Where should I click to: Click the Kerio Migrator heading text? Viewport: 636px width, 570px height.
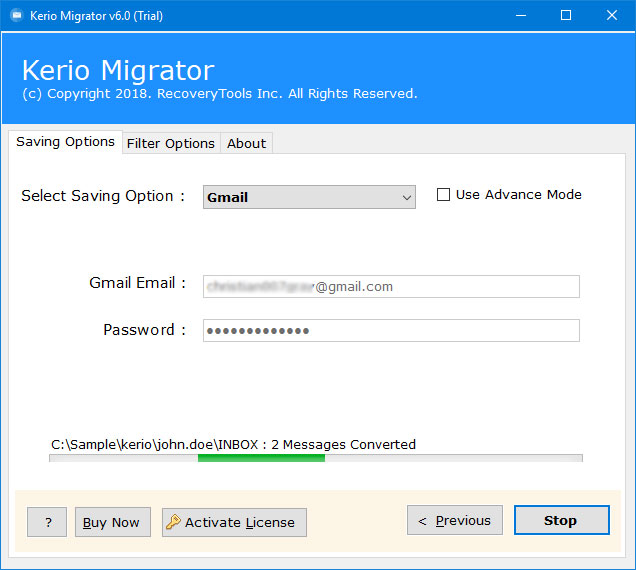[118, 71]
